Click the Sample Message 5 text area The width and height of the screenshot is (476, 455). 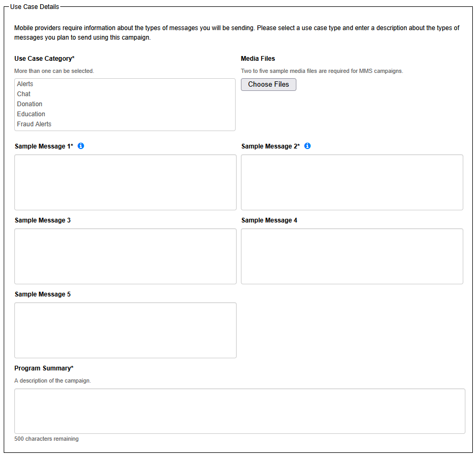coord(125,330)
